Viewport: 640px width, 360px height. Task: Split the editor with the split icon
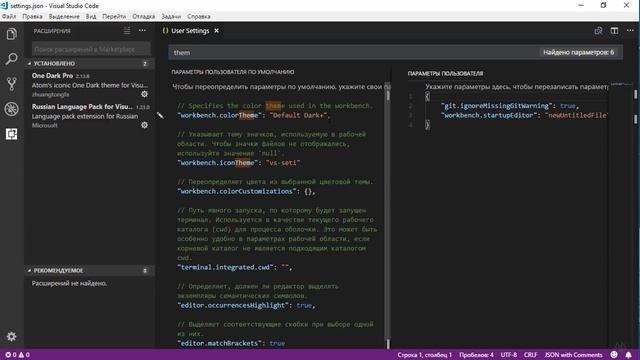(614, 31)
